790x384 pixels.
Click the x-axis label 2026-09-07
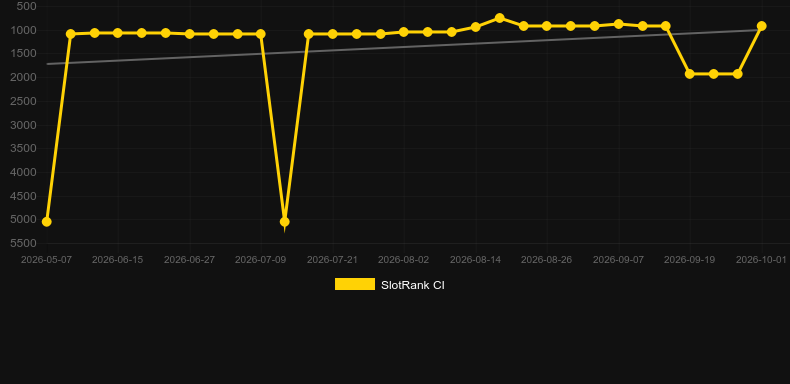coord(619,260)
